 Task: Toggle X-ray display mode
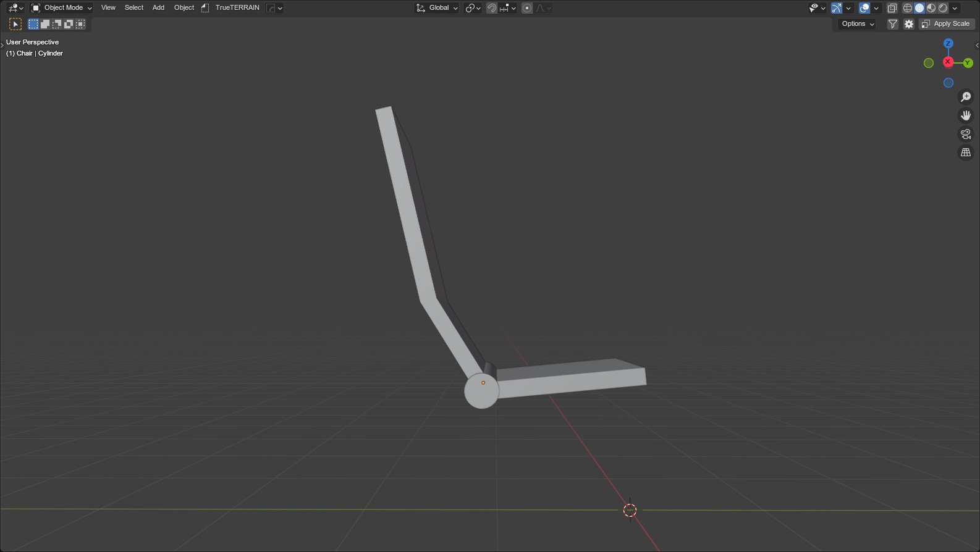pos(892,8)
